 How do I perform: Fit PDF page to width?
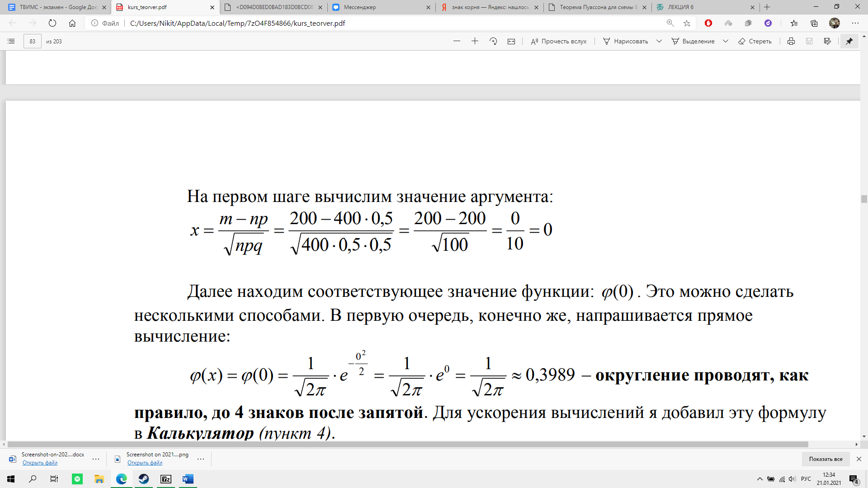(511, 41)
